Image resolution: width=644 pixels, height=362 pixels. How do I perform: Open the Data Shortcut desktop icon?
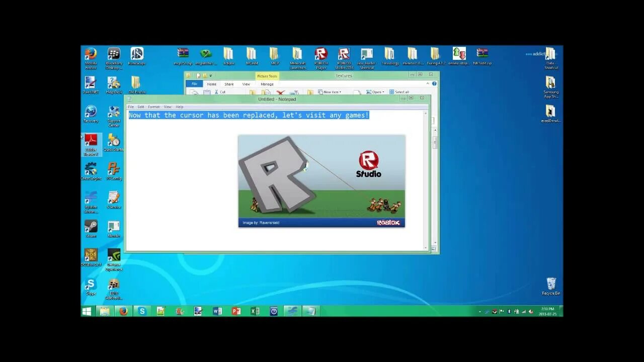pyautogui.click(x=550, y=58)
